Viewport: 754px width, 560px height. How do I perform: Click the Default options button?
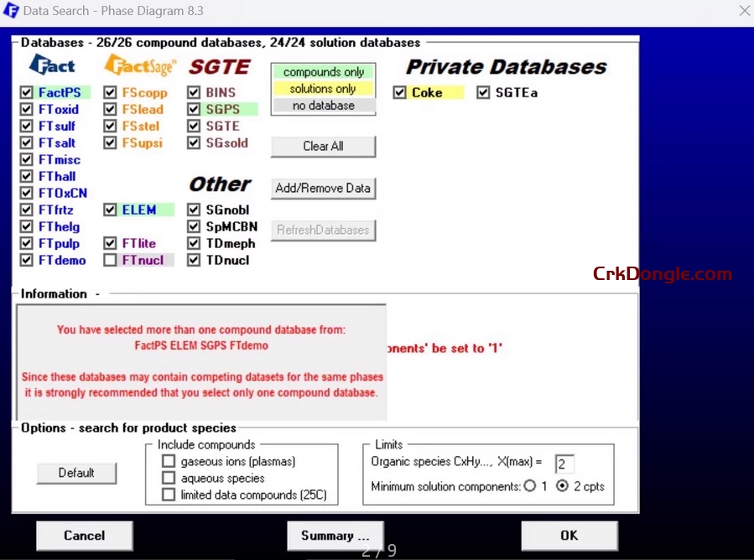point(76,473)
